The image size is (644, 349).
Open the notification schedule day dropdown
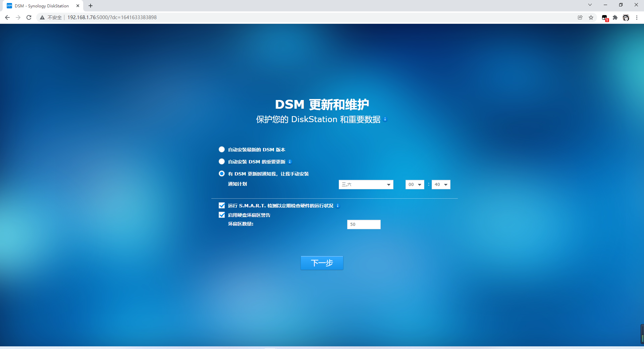click(x=366, y=185)
